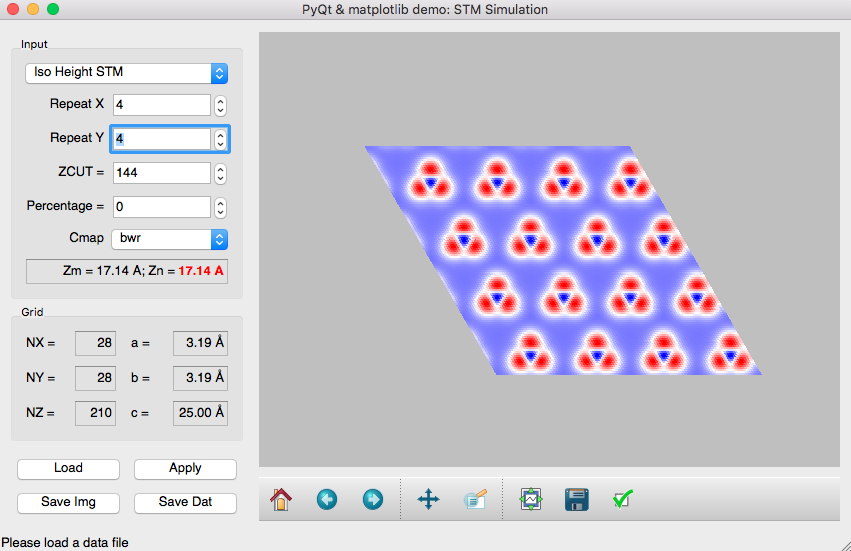Screen dimensions: 851x551
Task: Go back to the previous view
Action: tap(327, 499)
